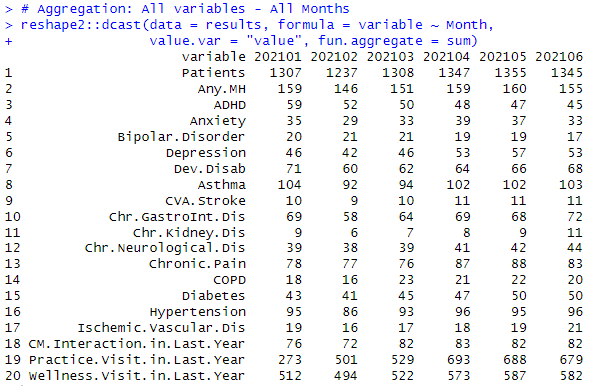This screenshot has height=386, width=600.
Task: Click the Bipolar.Disorder row label
Action: tap(181, 137)
